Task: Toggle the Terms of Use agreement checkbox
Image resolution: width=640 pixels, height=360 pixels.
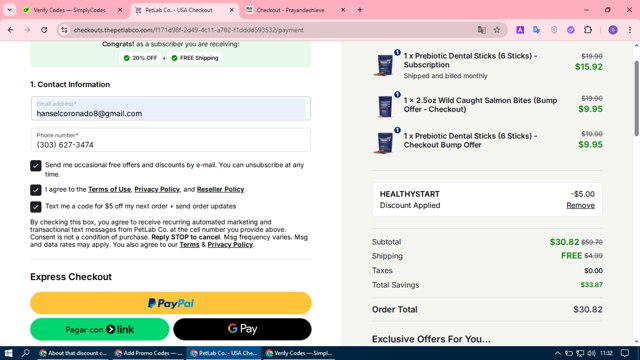Action: pyautogui.click(x=36, y=190)
